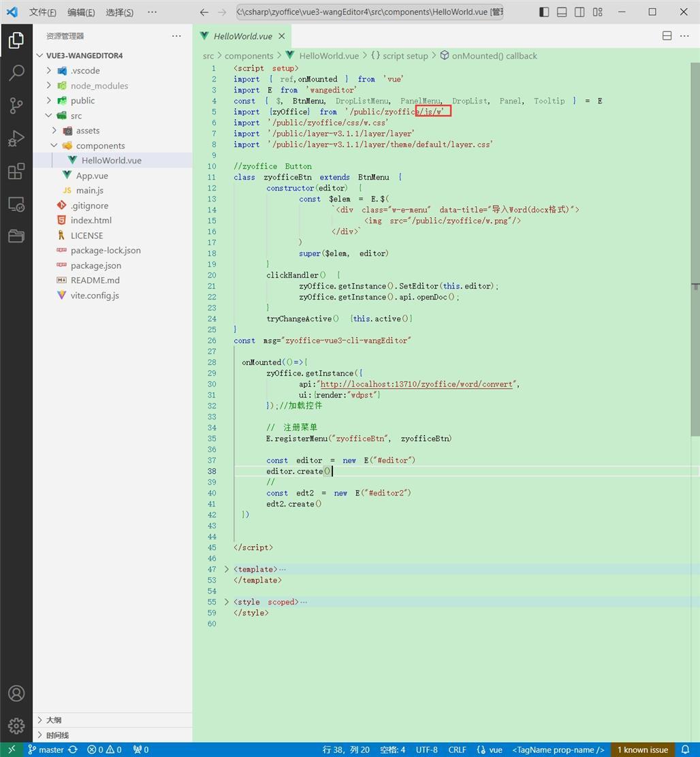Open the errors and warnings panel from status bar

tap(104, 749)
